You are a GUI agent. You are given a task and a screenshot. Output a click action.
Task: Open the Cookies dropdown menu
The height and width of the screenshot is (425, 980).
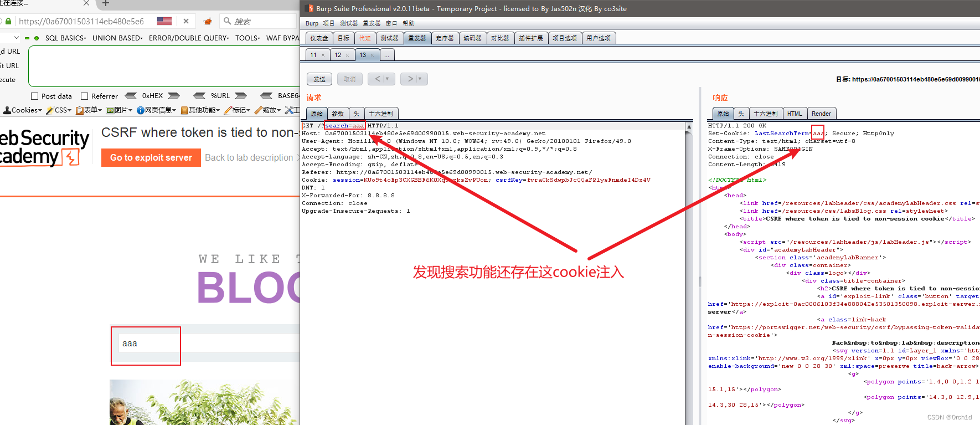(23, 110)
